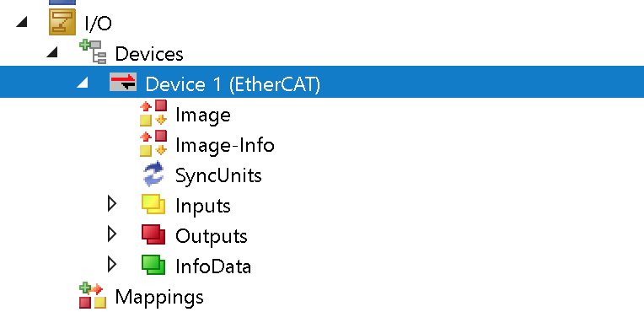Click the green InfoData icon
The image size is (644, 312).
click(x=153, y=265)
